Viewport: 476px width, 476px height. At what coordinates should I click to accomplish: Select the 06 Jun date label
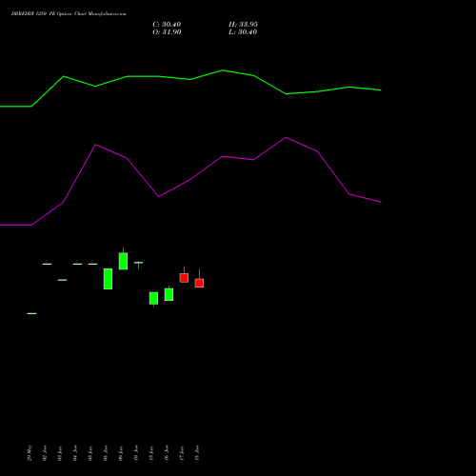pos(106,453)
